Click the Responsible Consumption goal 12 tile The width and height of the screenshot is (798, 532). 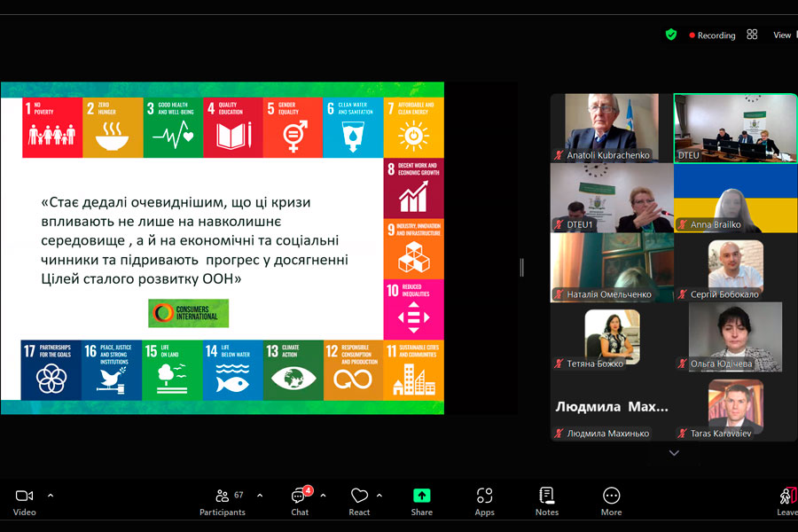353,370
